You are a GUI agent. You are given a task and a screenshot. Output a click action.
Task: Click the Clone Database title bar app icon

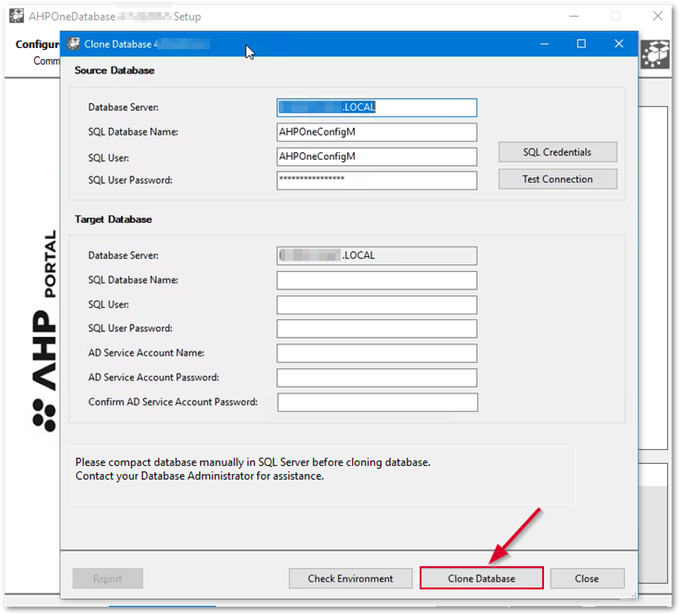73,44
